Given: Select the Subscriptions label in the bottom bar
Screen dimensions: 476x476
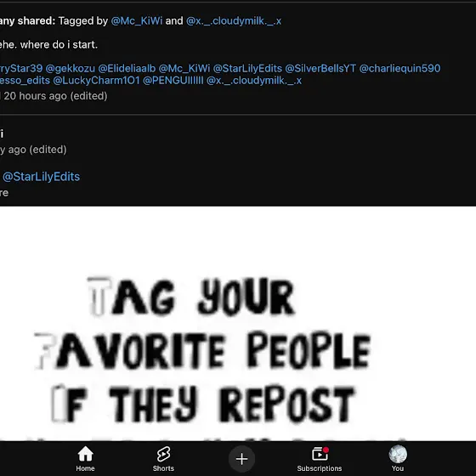Looking at the screenshot, I should [x=320, y=468].
